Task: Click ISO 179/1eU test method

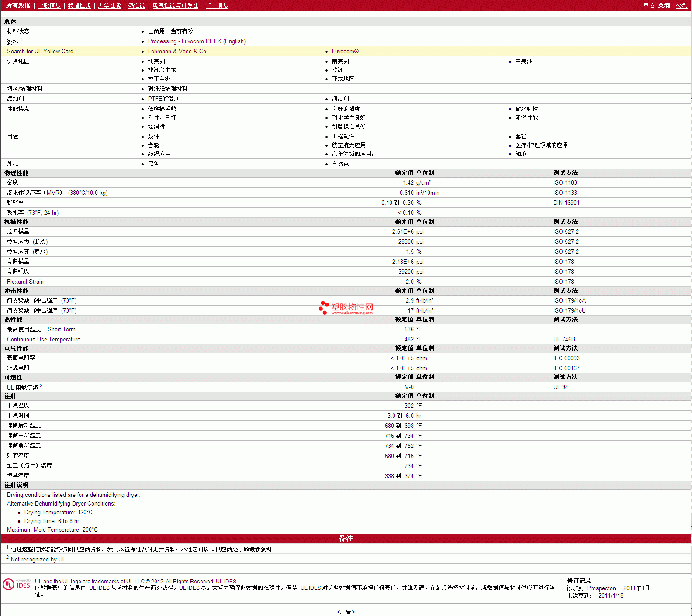Action: pos(569,310)
